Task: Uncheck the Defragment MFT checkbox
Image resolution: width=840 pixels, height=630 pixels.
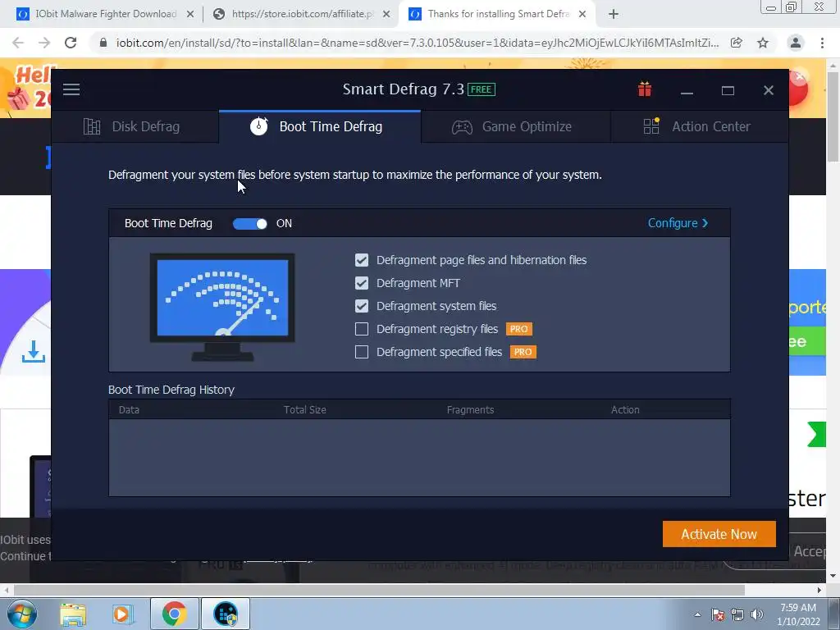Action: [x=362, y=283]
